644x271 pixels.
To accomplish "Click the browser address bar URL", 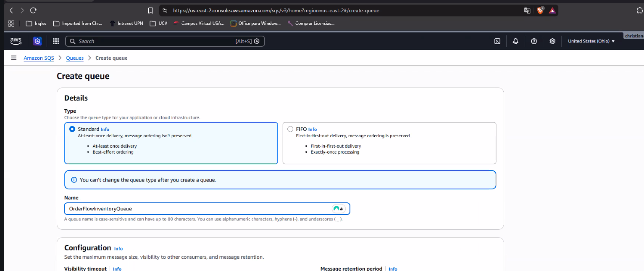I will tap(276, 11).
